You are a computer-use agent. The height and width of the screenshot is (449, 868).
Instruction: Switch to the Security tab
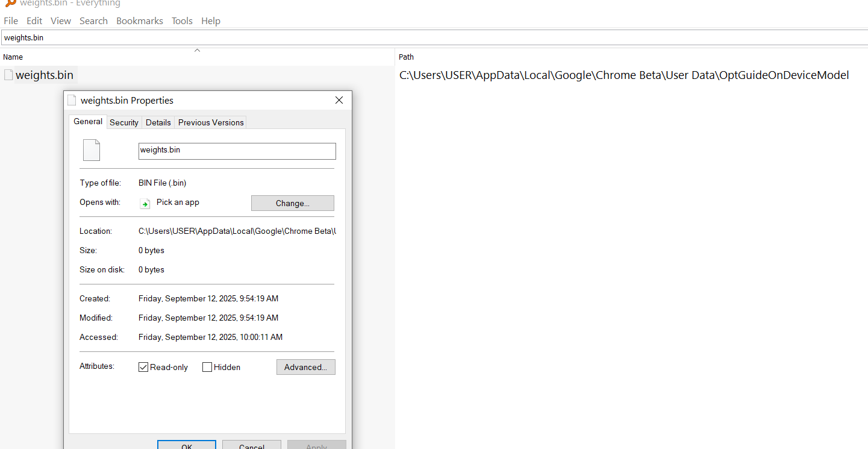[124, 122]
